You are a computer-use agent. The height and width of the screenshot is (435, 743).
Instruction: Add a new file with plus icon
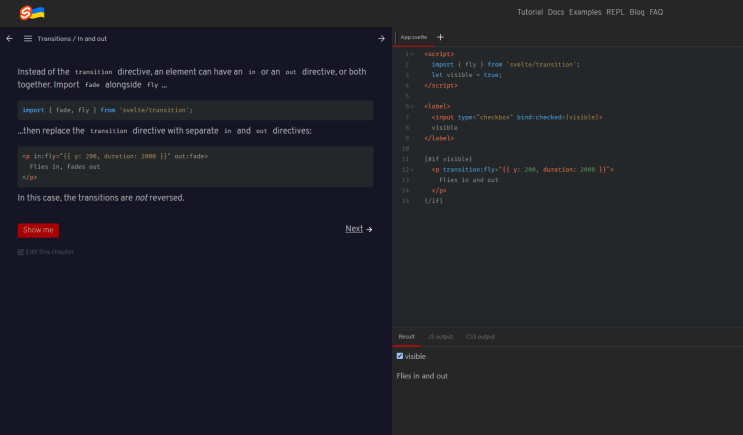click(x=440, y=37)
